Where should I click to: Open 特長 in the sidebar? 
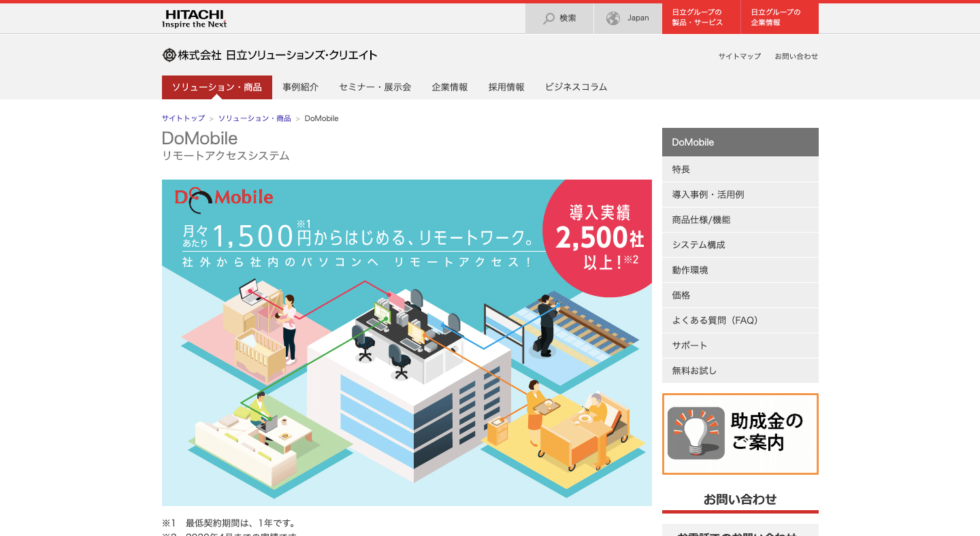pyautogui.click(x=740, y=169)
